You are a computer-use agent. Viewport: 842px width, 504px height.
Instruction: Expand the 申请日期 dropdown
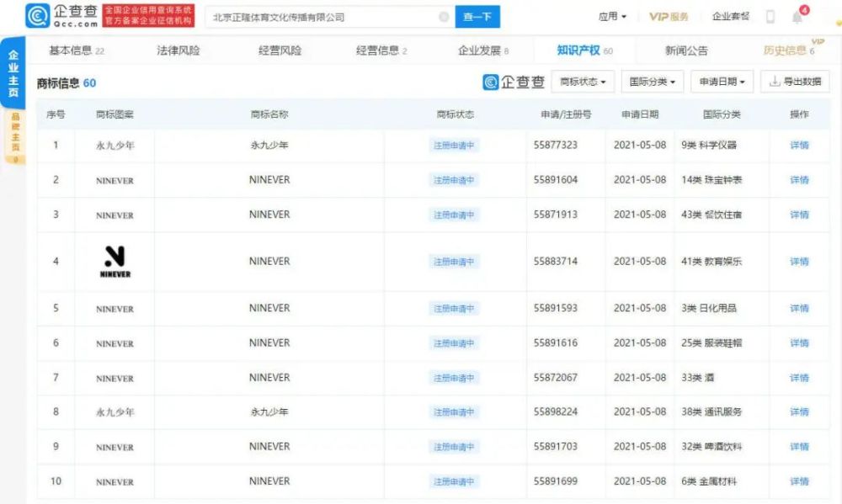[722, 82]
